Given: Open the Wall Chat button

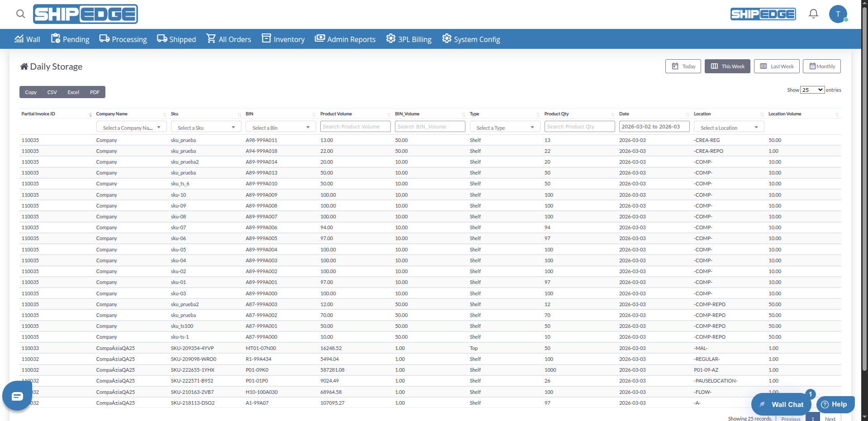Looking at the screenshot, I should tap(782, 404).
